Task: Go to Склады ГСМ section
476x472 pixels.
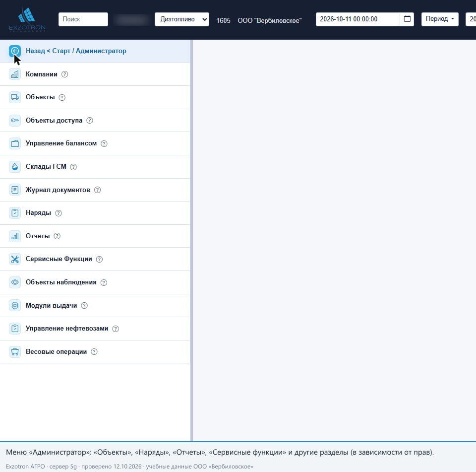Action: point(95,167)
